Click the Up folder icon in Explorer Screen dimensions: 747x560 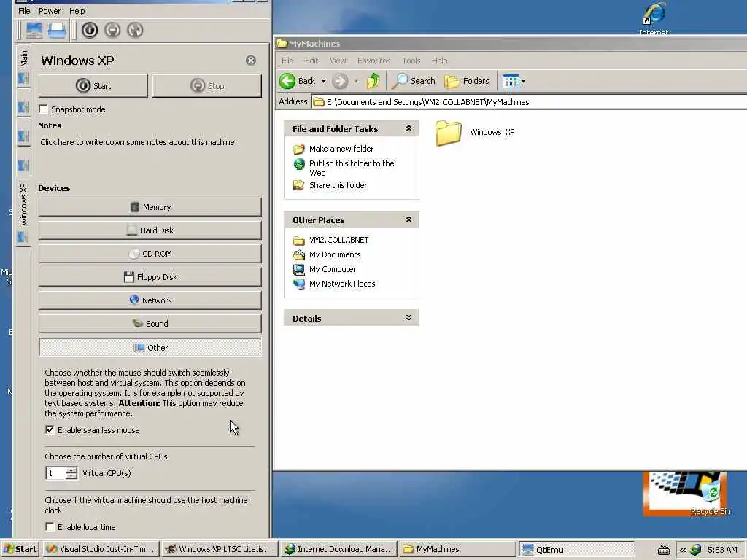click(x=373, y=81)
